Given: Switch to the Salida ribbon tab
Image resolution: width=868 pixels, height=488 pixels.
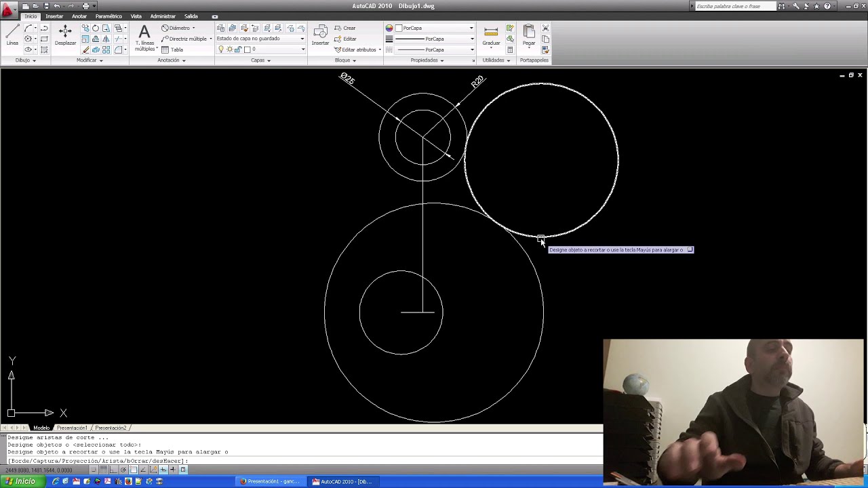Looking at the screenshot, I should [191, 16].
